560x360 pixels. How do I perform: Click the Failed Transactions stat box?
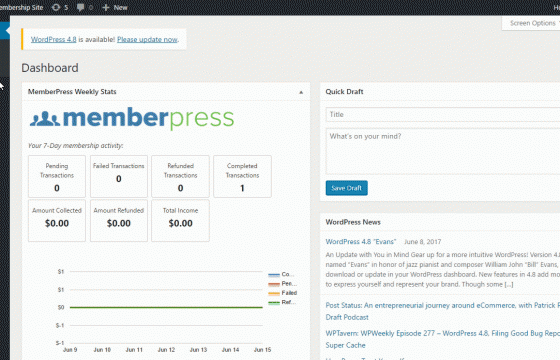pyautogui.click(x=119, y=176)
